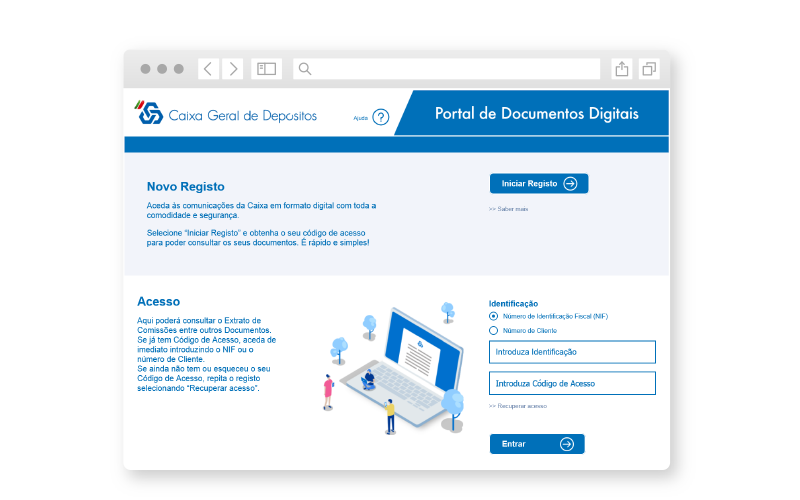
Task: Click the search magnifier in address bar
Action: [x=305, y=69]
